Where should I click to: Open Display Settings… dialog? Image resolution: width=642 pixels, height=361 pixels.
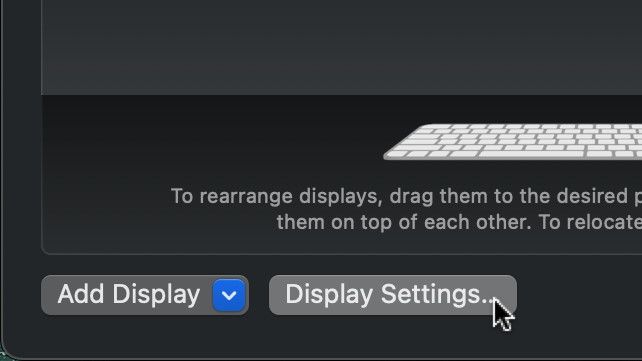tap(393, 295)
